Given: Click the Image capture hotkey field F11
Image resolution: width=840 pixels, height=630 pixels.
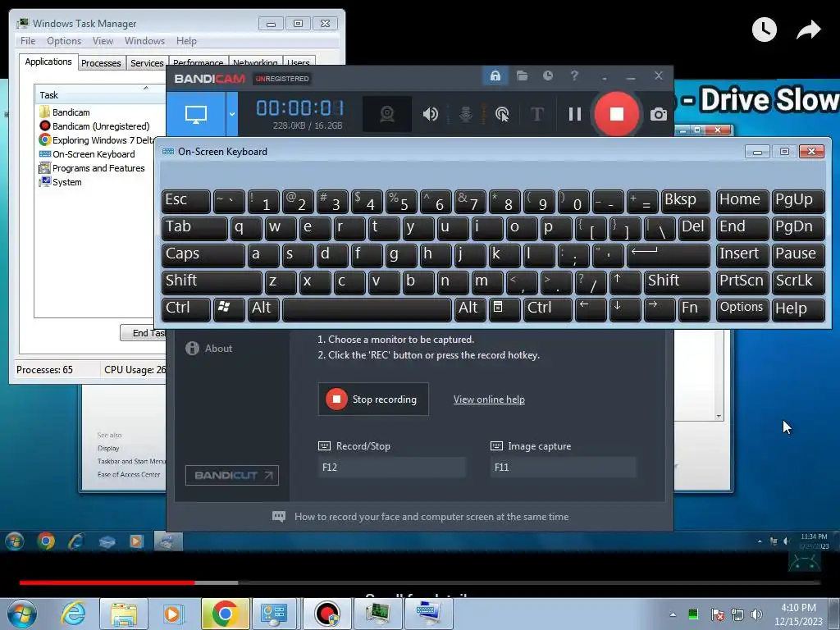Looking at the screenshot, I should tap(563, 467).
